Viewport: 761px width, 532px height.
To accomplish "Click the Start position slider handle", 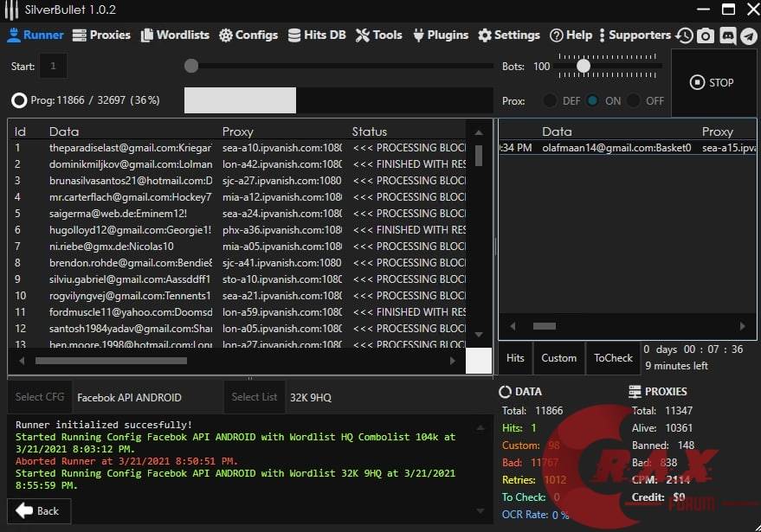I will click(x=191, y=66).
